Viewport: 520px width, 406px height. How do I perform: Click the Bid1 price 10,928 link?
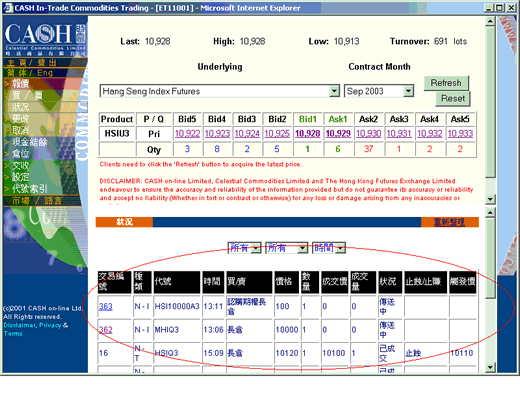tap(308, 134)
